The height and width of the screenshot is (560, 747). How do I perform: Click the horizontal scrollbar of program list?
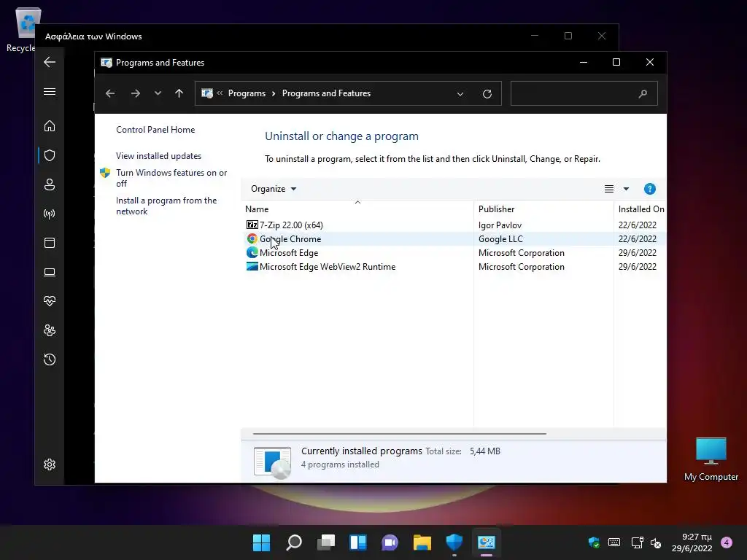[399, 434]
